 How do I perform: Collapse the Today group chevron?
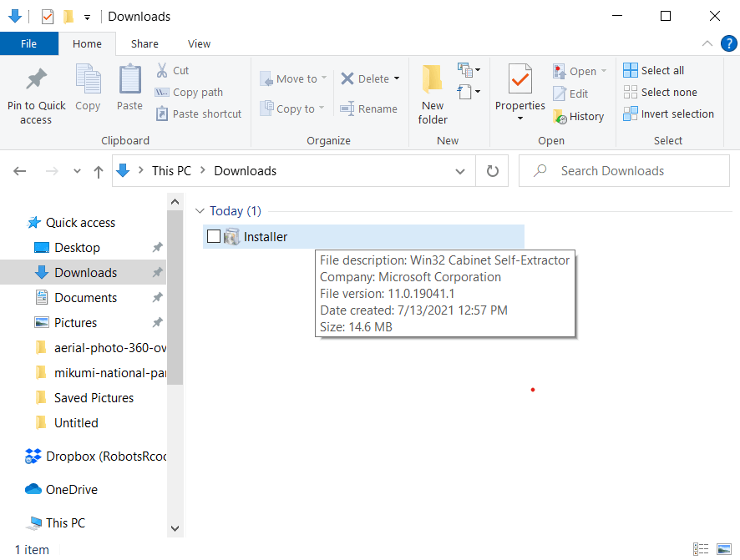coord(199,211)
